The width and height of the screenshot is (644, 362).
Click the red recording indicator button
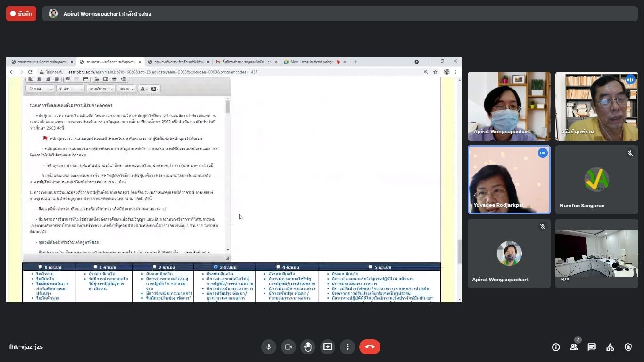point(21,14)
